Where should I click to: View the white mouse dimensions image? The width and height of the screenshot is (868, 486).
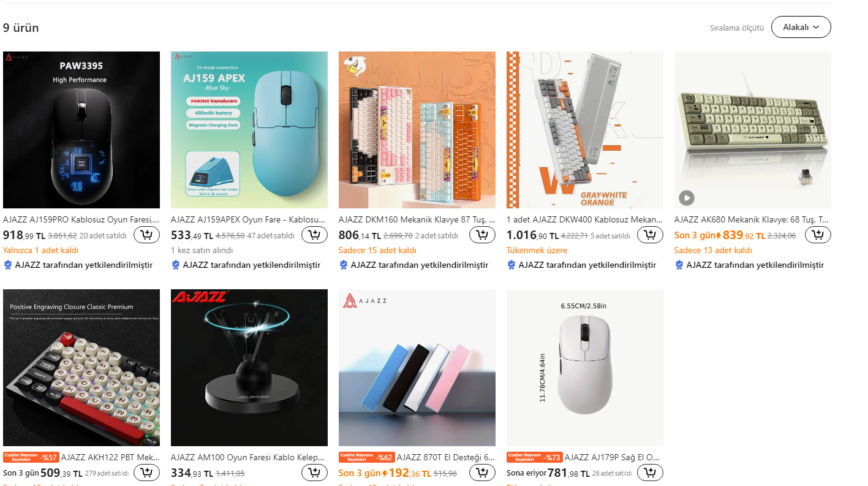click(585, 368)
